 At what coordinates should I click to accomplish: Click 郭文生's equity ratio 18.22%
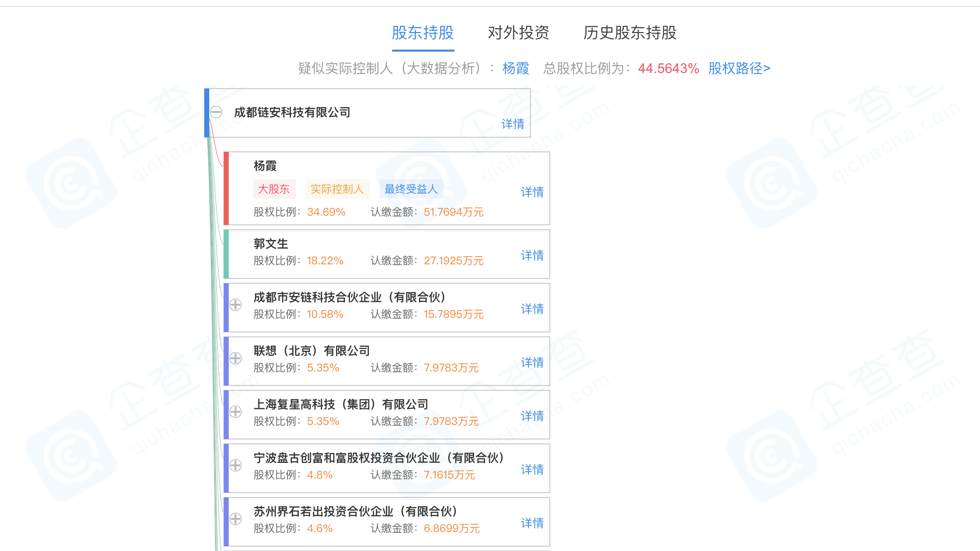[x=325, y=261]
